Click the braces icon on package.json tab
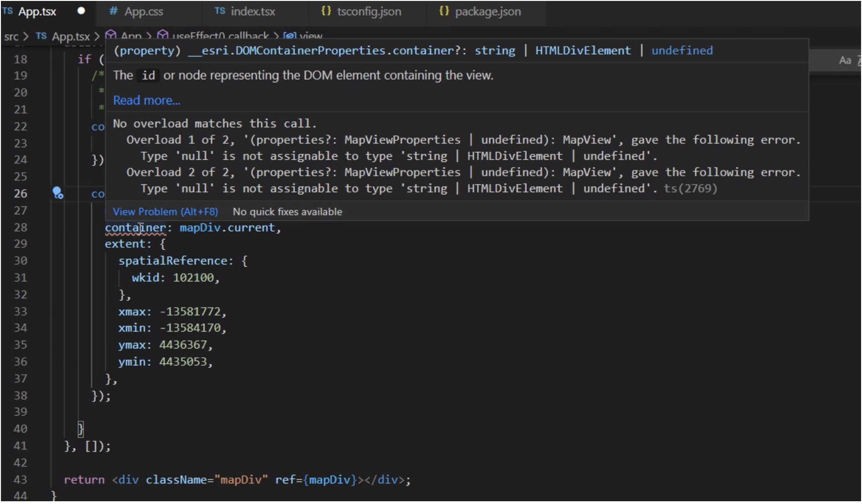The width and height of the screenshot is (862, 504). (444, 11)
